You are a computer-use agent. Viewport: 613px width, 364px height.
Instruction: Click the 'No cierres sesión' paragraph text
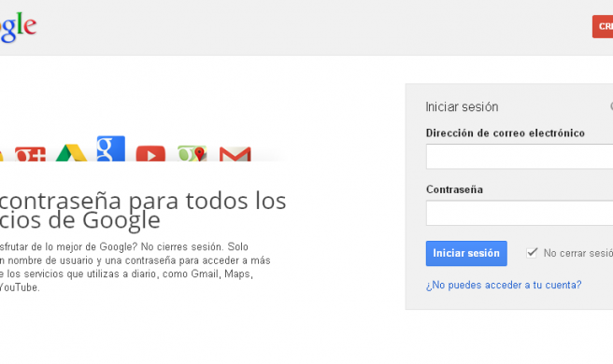pos(135,267)
